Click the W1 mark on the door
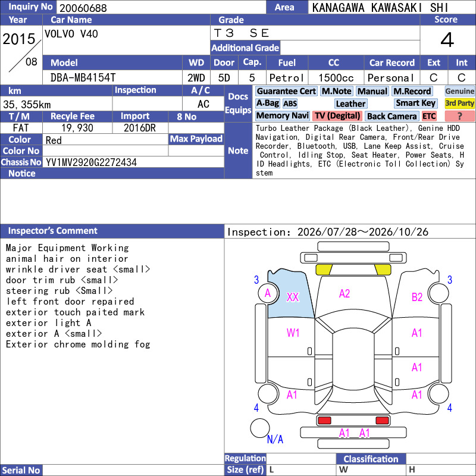The width and height of the screenshot is (476, 476). (x=293, y=333)
